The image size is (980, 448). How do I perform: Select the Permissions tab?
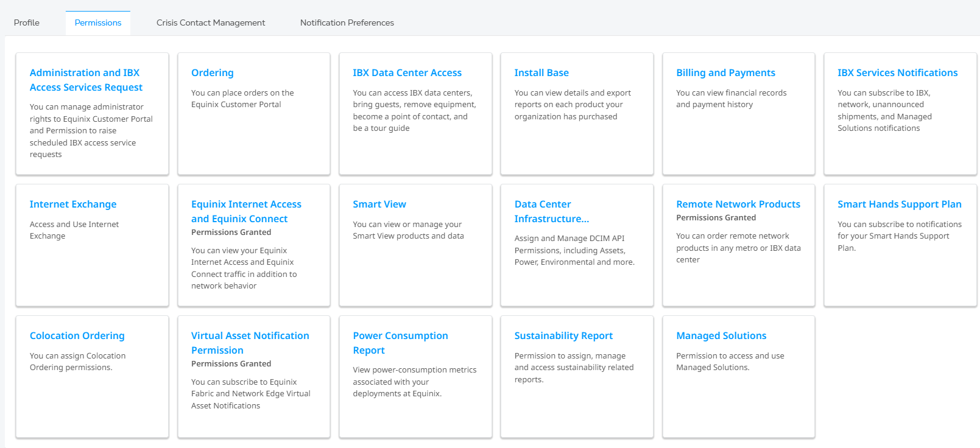[x=98, y=23]
